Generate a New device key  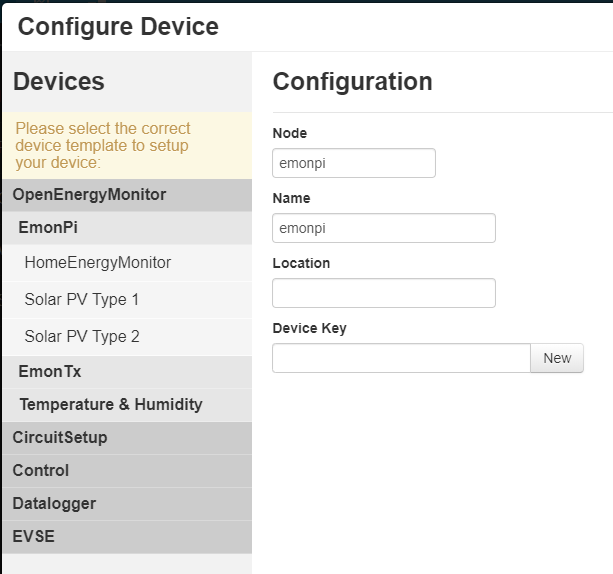tap(557, 358)
